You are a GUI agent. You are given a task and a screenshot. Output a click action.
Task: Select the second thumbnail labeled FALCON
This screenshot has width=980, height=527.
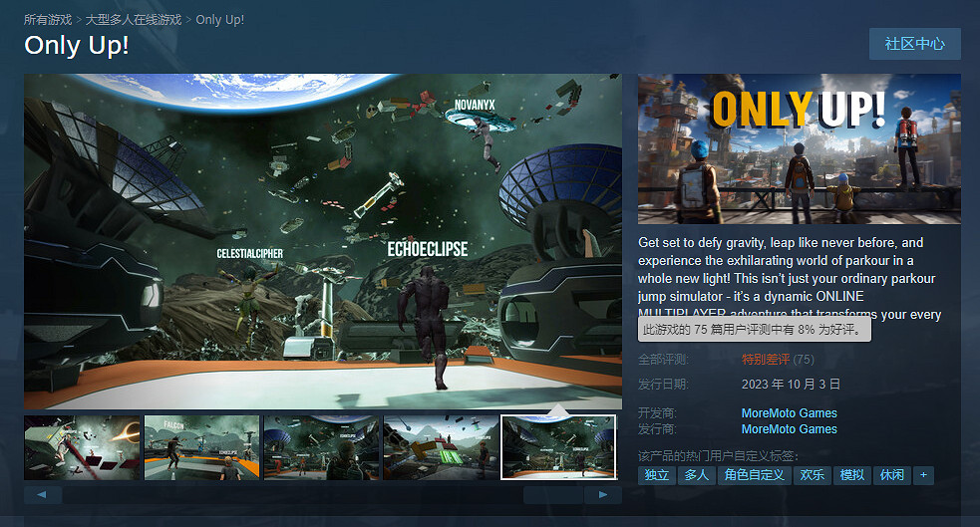pyautogui.click(x=201, y=447)
